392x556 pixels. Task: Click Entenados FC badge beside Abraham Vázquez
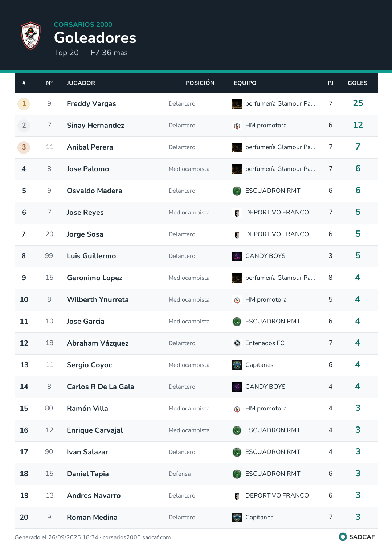[x=237, y=343]
